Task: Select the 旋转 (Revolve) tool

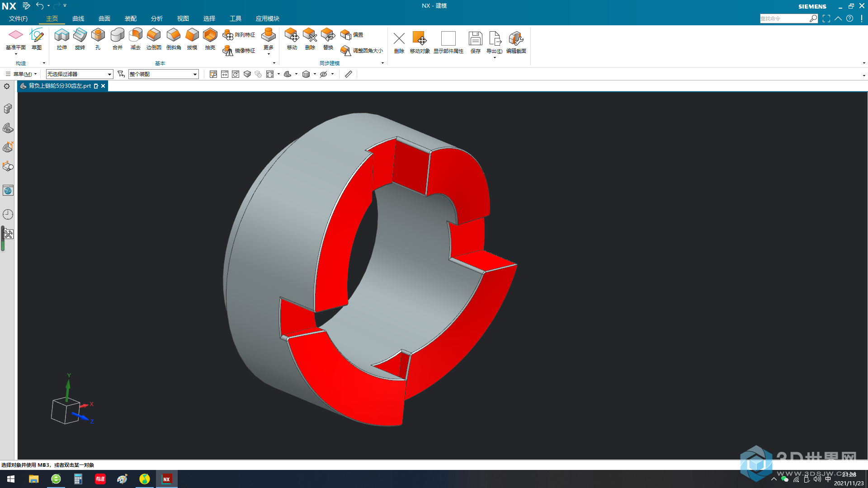Action: tap(80, 39)
